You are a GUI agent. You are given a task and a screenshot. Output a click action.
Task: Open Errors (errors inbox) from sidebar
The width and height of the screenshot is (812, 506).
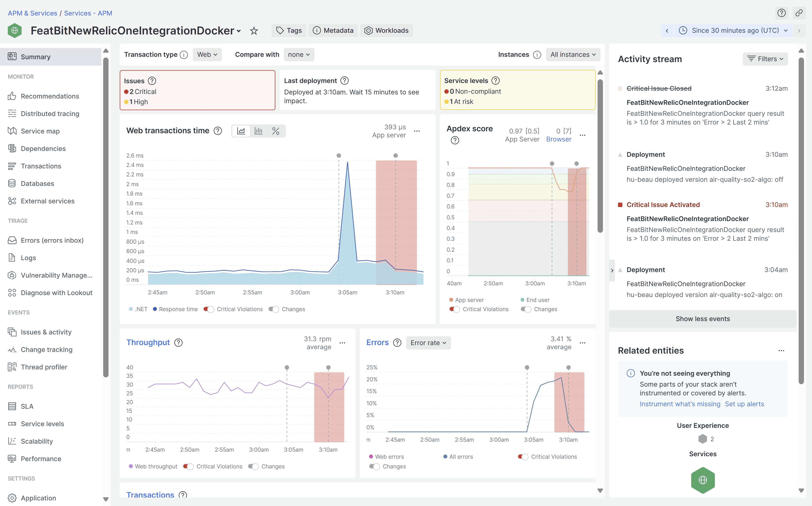tap(52, 240)
